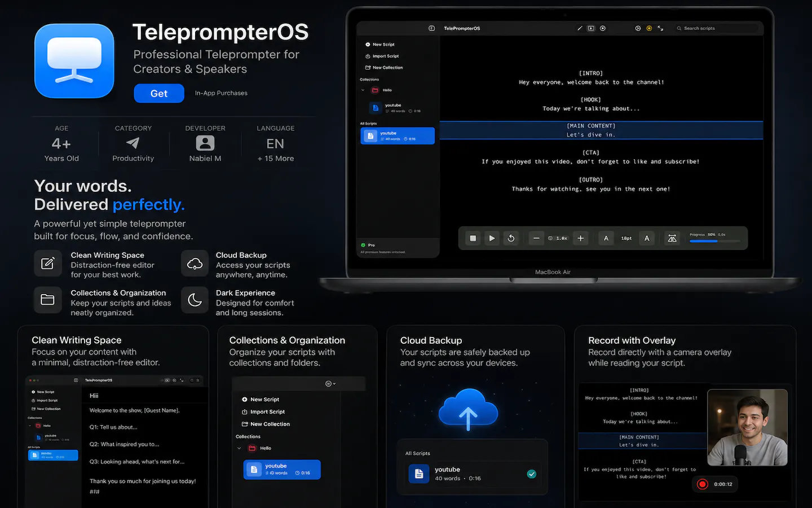The image size is (812, 508).
Task: Choose New Collection in MacBook sidebar
Action: (384, 68)
